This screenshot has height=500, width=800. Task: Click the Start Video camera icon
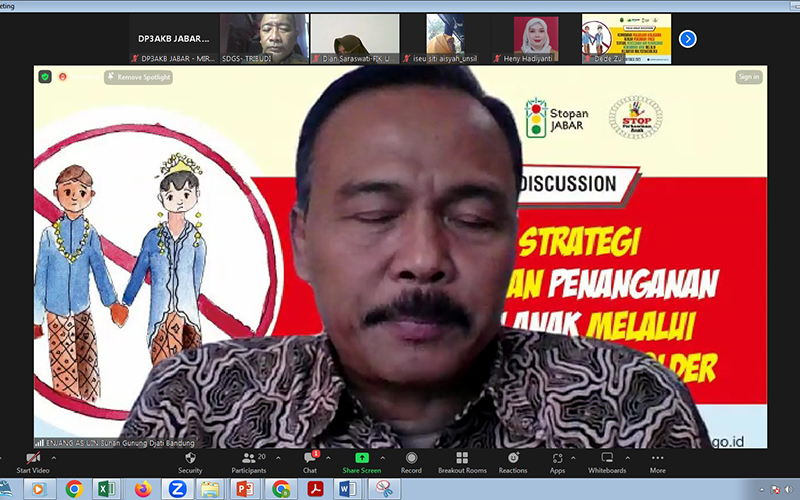coord(32,459)
